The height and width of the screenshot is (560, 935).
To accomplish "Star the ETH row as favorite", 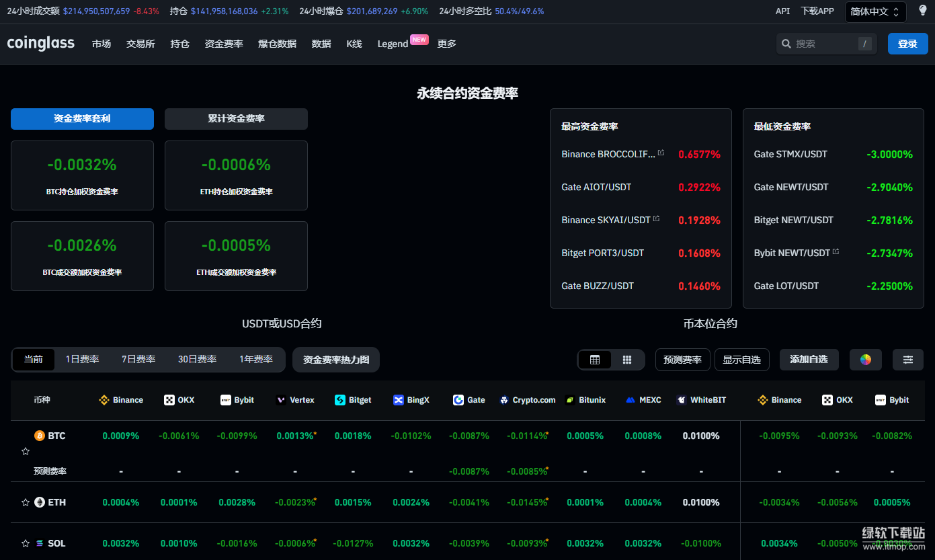I will coord(26,502).
